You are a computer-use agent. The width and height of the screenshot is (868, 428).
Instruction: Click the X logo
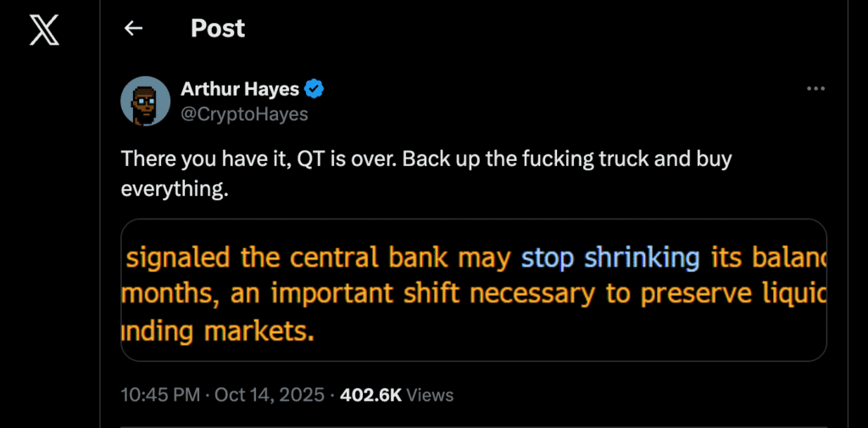[44, 32]
